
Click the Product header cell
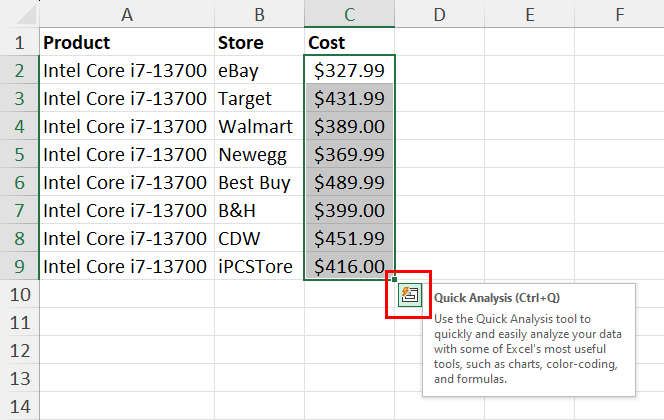(x=127, y=42)
